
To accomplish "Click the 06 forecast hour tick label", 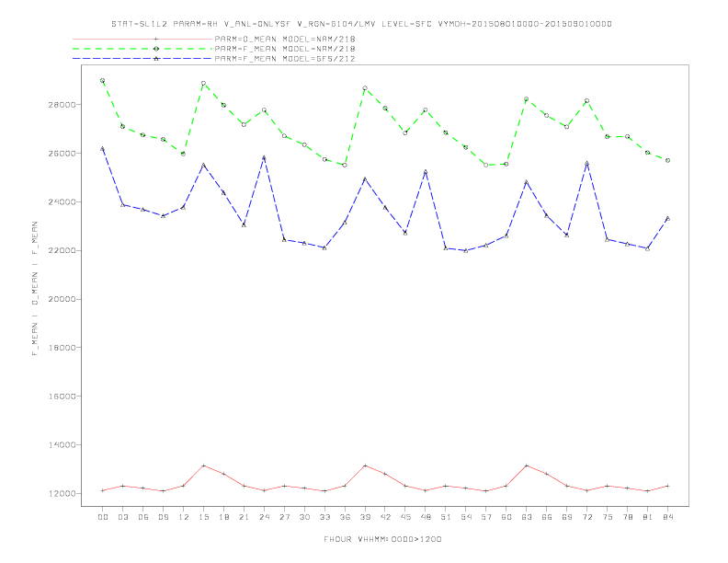I will point(143,517).
